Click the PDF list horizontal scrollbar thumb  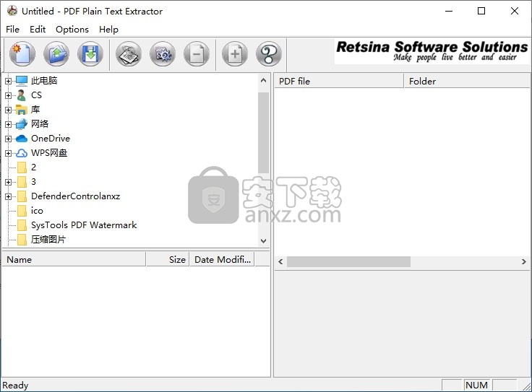349,261
